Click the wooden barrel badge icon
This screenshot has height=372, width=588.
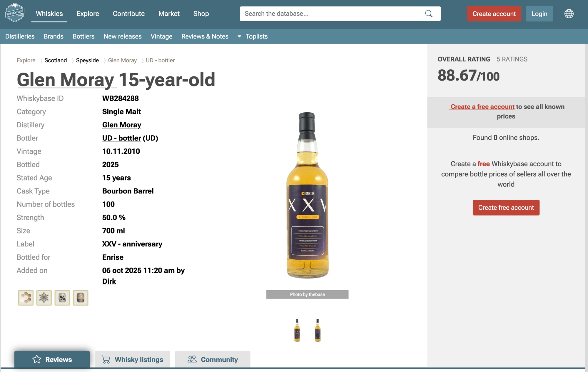(80, 298)
